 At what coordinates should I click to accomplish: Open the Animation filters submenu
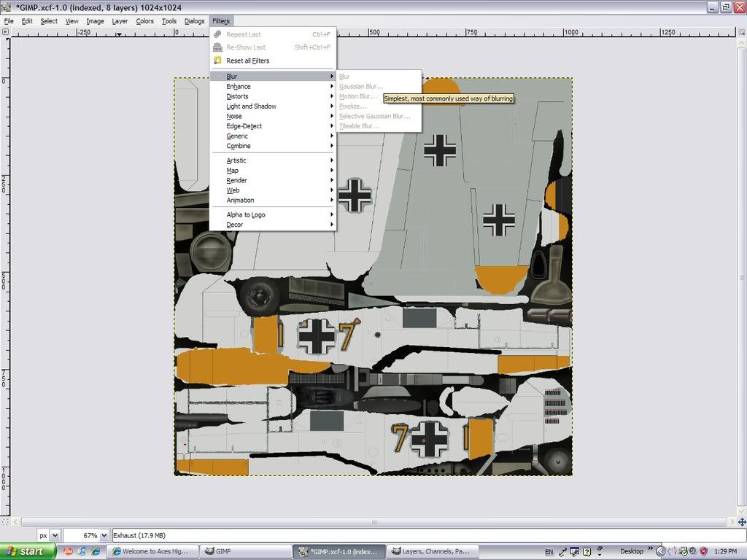click(x=273, y=201)
